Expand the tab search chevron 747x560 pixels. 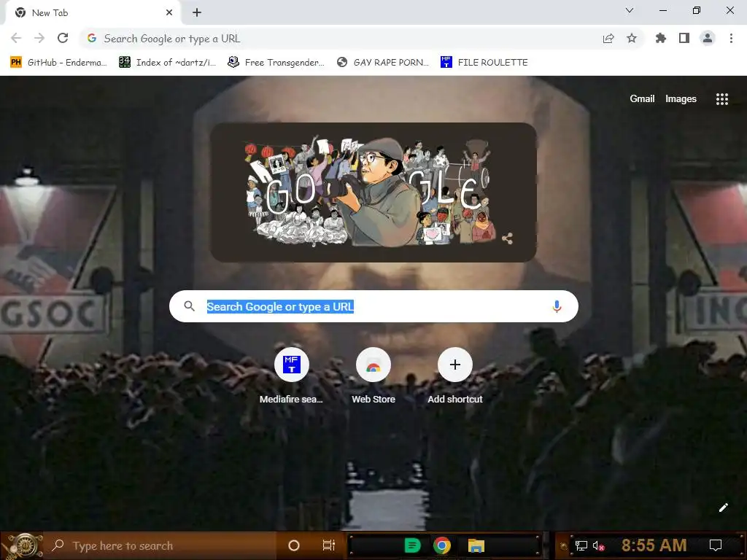point(630,10)
